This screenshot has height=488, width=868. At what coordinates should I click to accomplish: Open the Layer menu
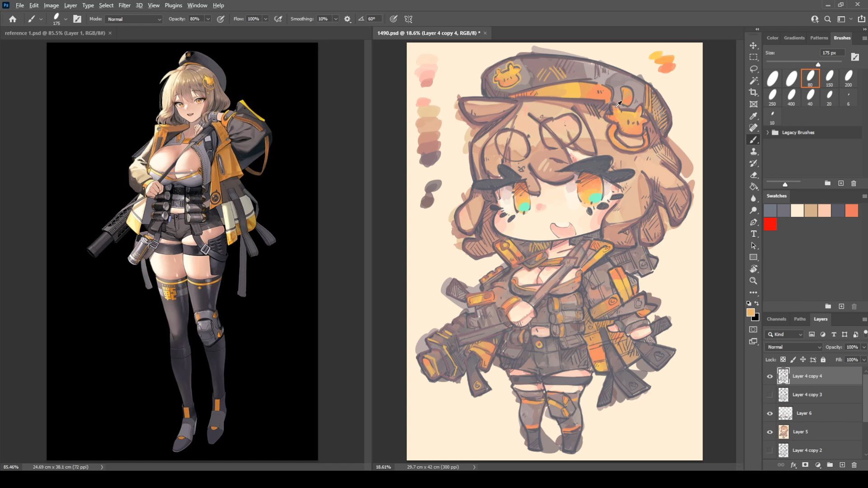70,5
